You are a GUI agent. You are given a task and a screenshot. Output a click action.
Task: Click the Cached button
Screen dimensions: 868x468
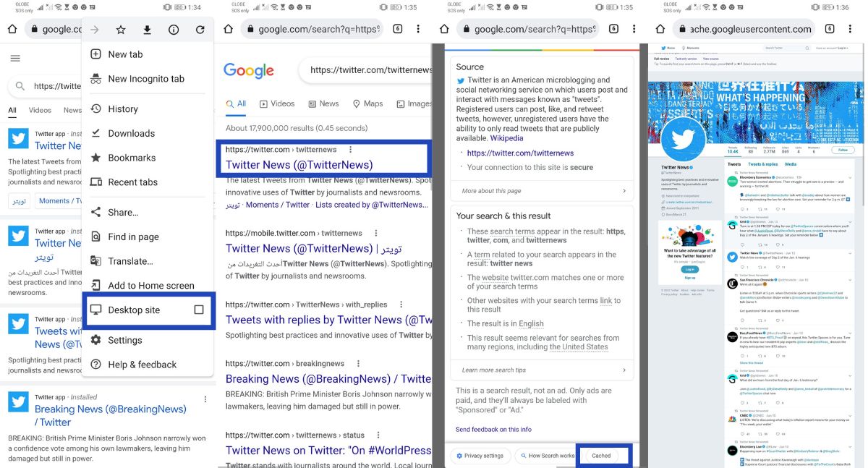(601, 456)
